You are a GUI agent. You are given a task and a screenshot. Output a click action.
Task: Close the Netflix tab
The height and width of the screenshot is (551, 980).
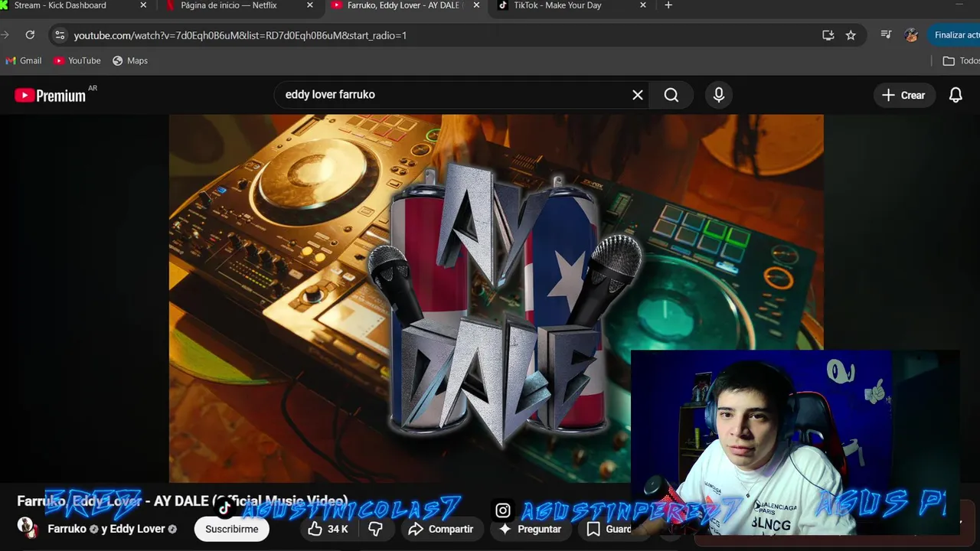tap(310, 5)
